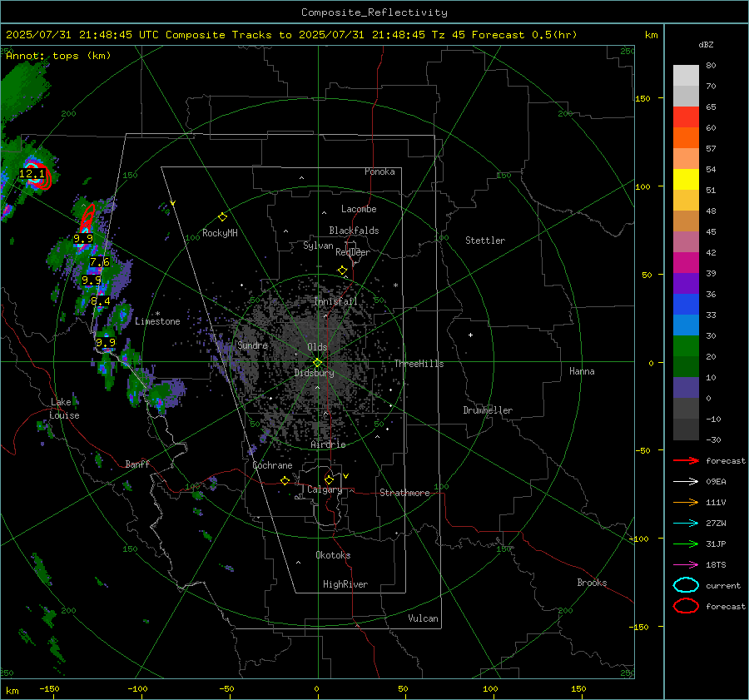Click the Blackfalds town label
The width and height of the screenshot is (749, 700).
click(354, 231)
